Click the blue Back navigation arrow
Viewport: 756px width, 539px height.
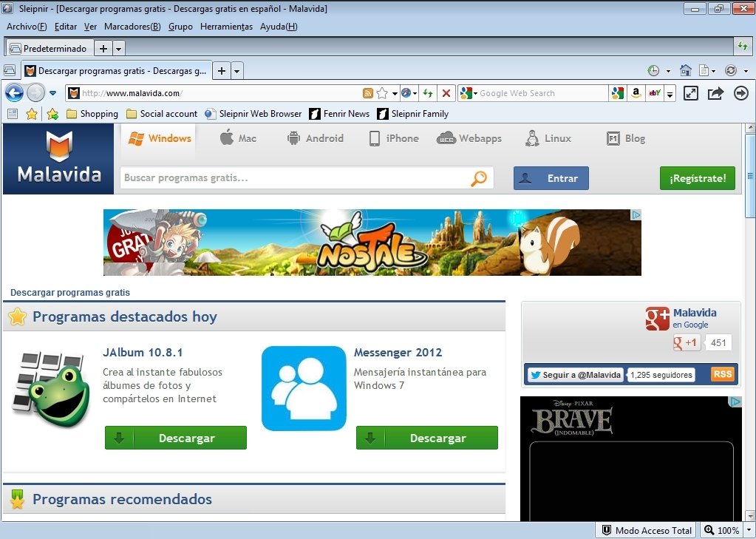pyautogui.click(x=15, y=92)
